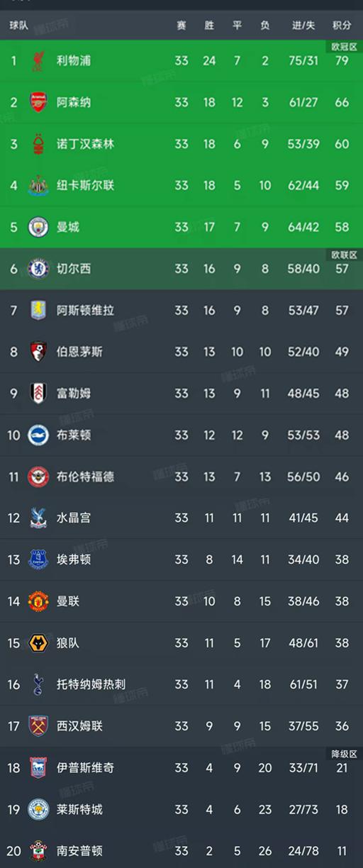The image size is (363, 868).
Task: Click the Chelsea club crest icon
Action: [x=38, y=269]
